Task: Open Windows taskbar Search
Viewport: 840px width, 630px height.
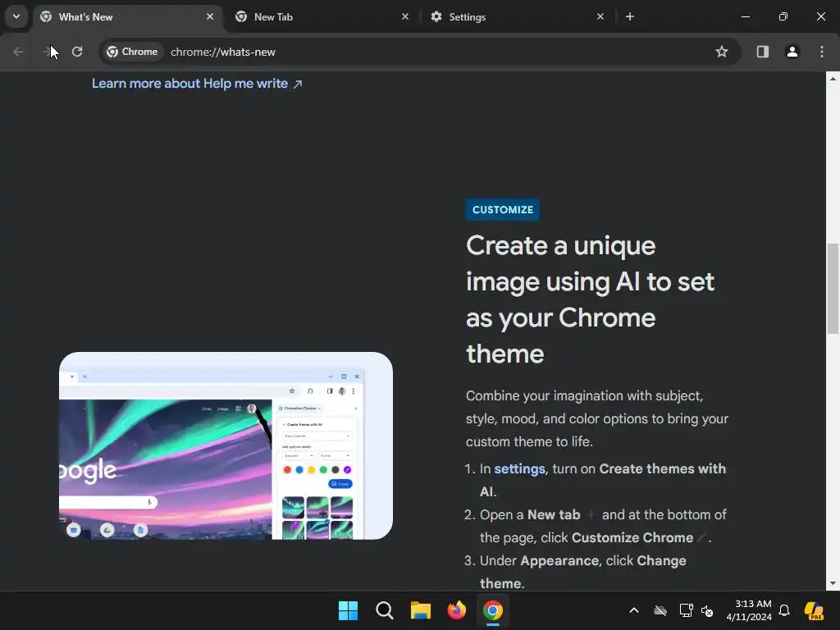Action: tap(385, 610)
